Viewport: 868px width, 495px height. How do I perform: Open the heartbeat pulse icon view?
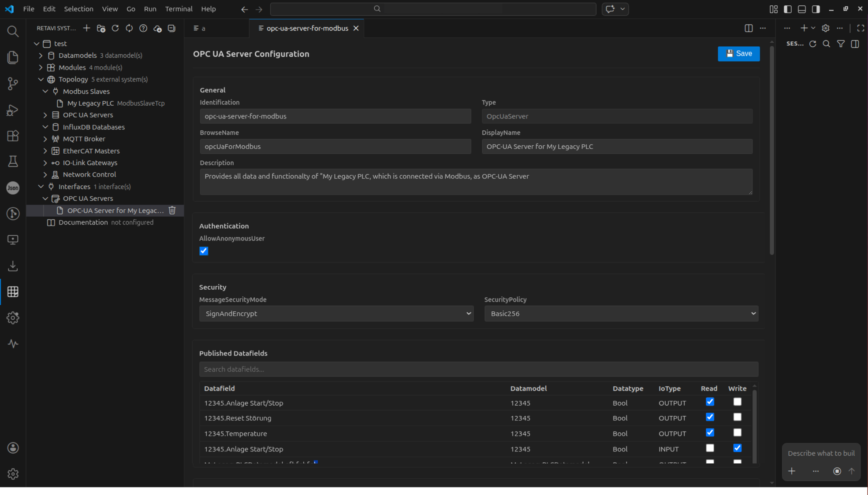click(x=13, y=344)
